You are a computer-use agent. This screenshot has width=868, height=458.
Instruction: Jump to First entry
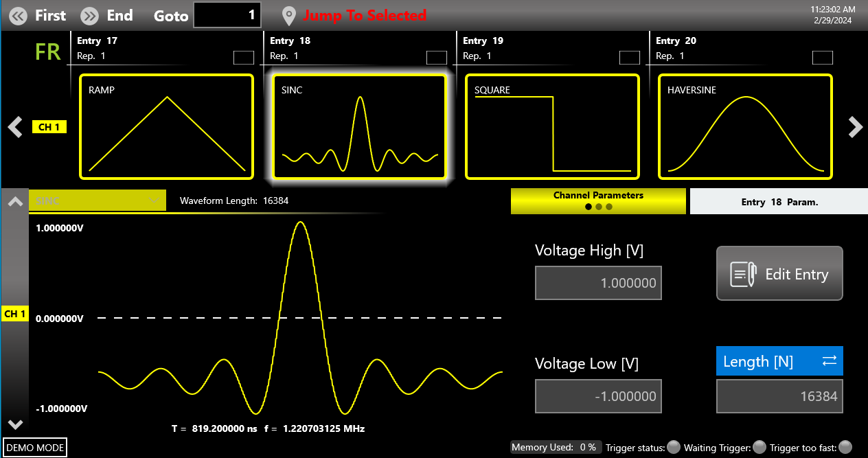(x=38, y=15)
